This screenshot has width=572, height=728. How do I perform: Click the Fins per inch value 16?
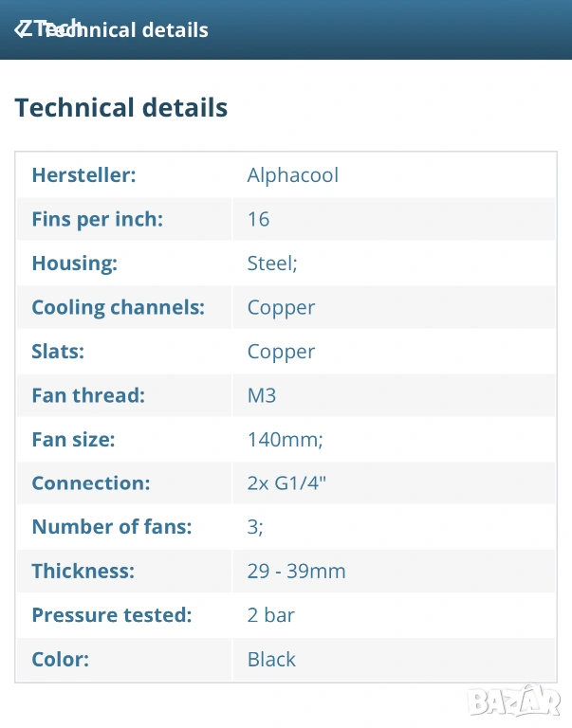click(x=258, y=219)
